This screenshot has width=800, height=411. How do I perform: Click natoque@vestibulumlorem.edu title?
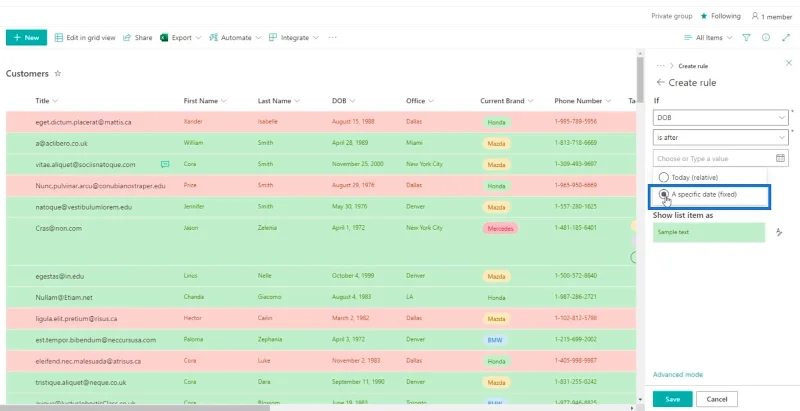[x=84, y=207]
